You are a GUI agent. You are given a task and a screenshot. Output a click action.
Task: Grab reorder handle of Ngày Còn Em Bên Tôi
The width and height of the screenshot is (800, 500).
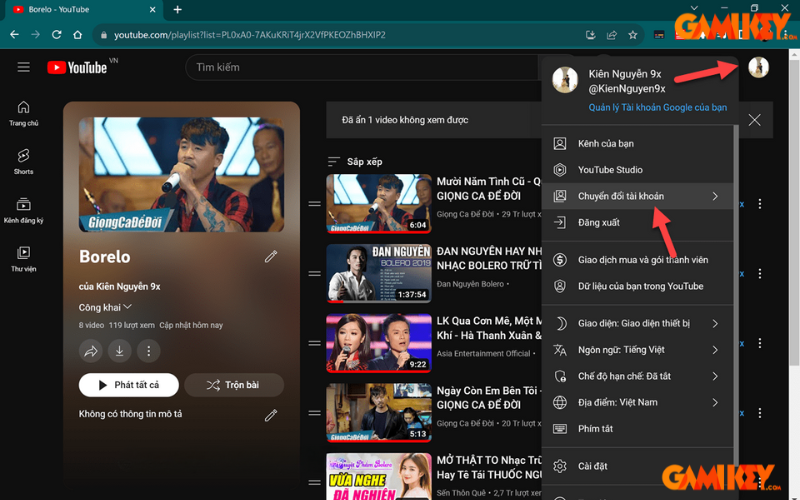(x=315, y=413)
